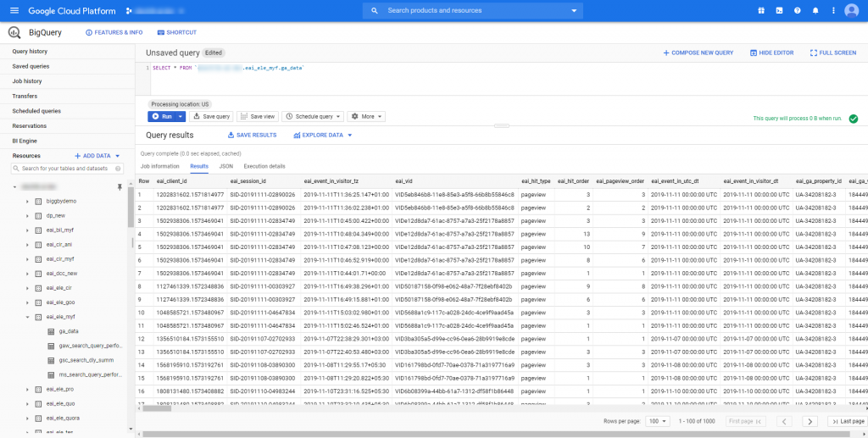Switch to Execution details tab

264,166
